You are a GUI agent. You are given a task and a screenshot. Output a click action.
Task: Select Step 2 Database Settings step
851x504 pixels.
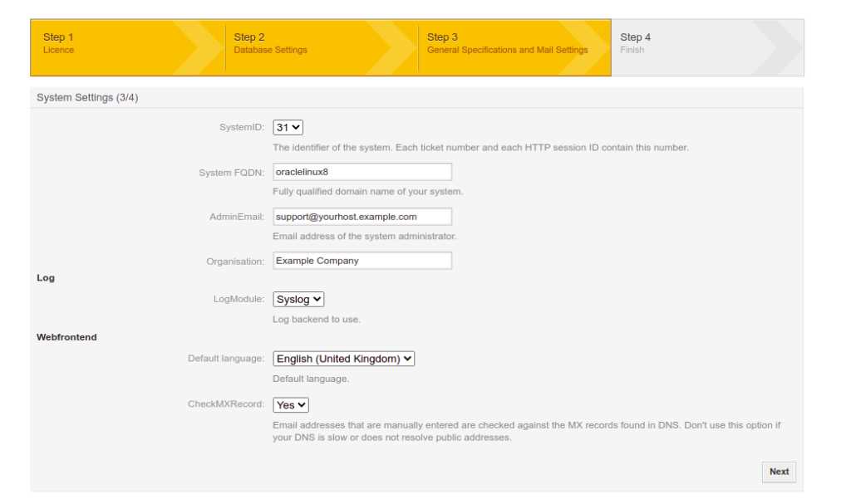pyautogui.click(x=322, y=47)
